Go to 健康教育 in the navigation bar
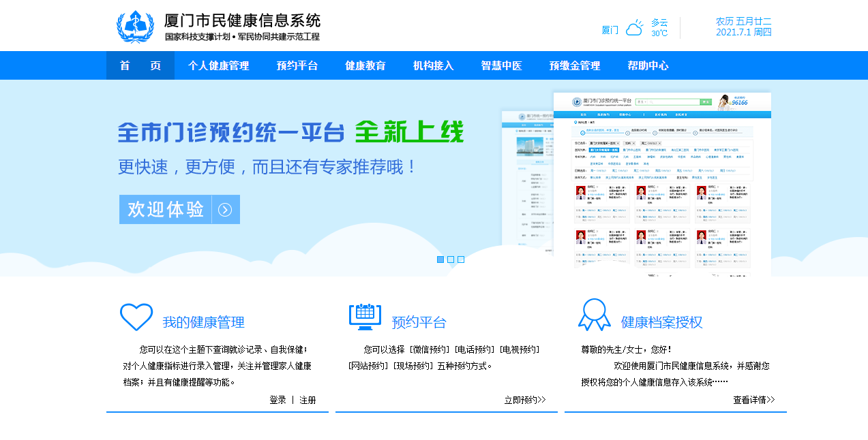868x440 pixels. click(x=365, y=65)
